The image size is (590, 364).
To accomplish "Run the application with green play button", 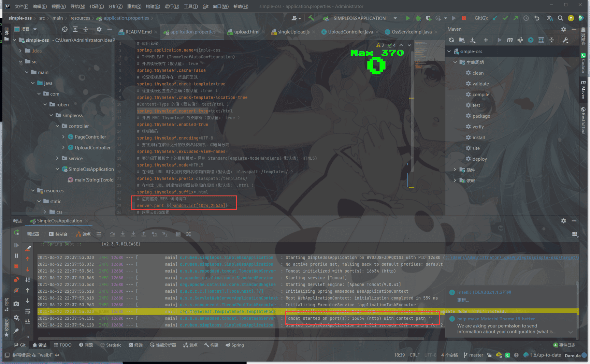I will [x=408, y=18].
